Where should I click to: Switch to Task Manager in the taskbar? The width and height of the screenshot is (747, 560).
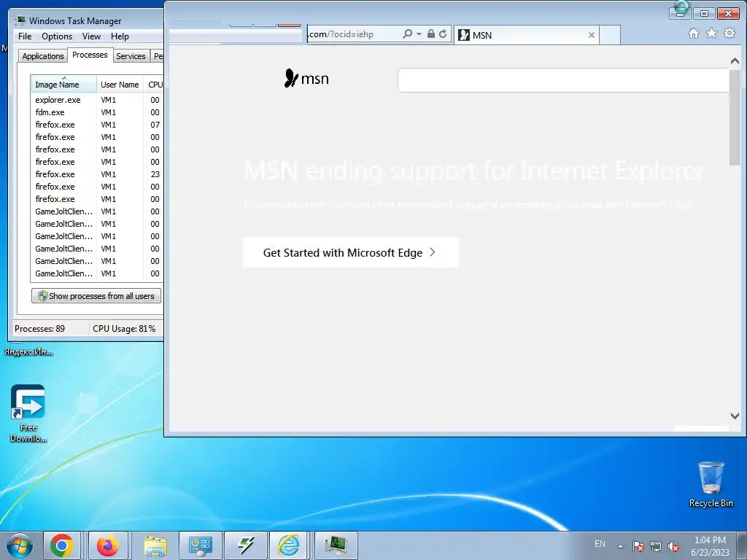click(x=336, y=545)
